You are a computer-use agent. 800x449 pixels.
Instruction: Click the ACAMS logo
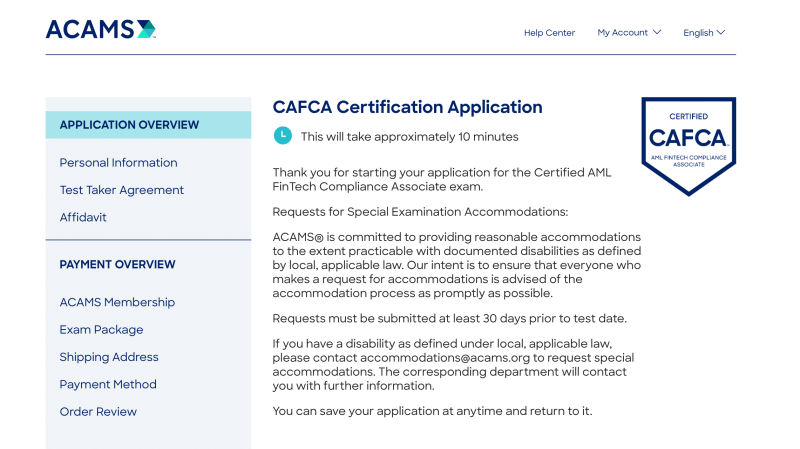100,29
